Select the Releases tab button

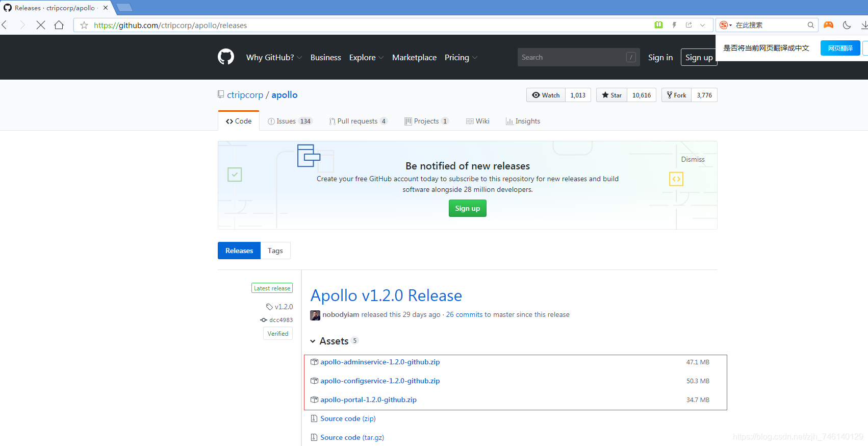point(239,251)
